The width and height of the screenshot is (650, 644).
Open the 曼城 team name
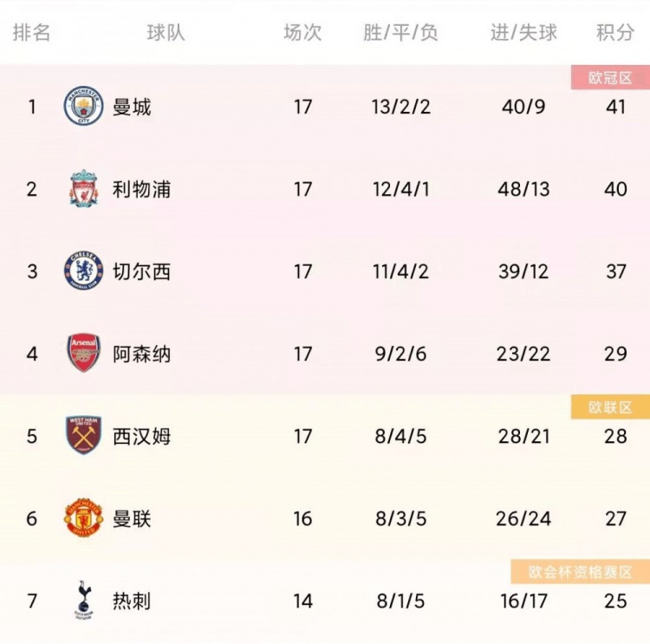click(132, 107)
